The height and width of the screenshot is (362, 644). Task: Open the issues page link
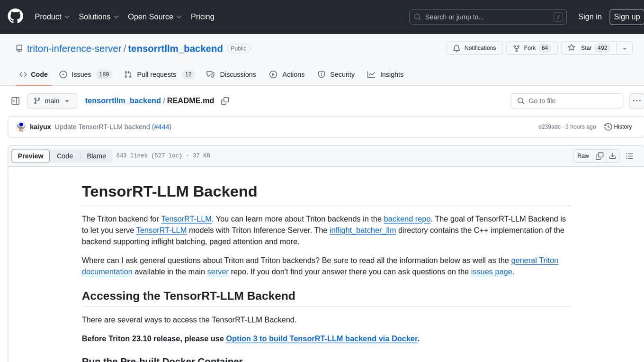click(x=492, y=272)
